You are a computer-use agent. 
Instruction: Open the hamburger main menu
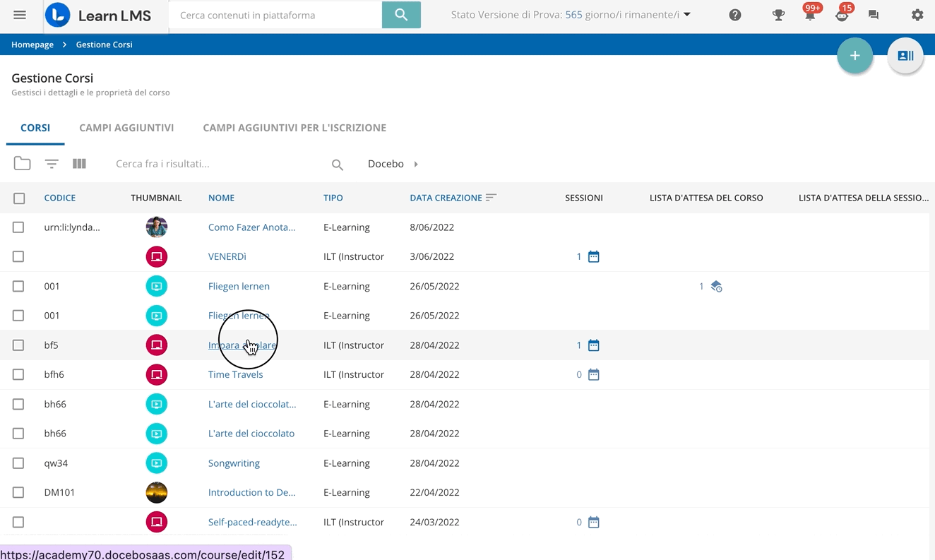[x=20, y=15]
